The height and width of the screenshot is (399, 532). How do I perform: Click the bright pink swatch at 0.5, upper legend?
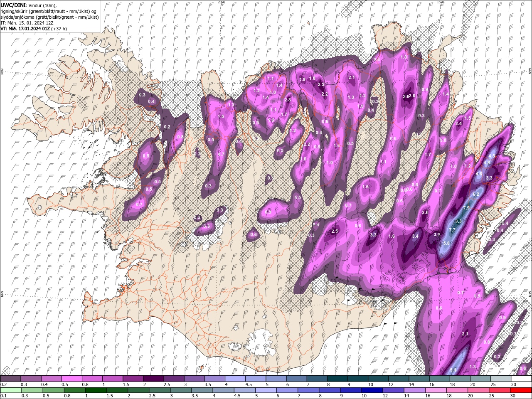(71, 378)
